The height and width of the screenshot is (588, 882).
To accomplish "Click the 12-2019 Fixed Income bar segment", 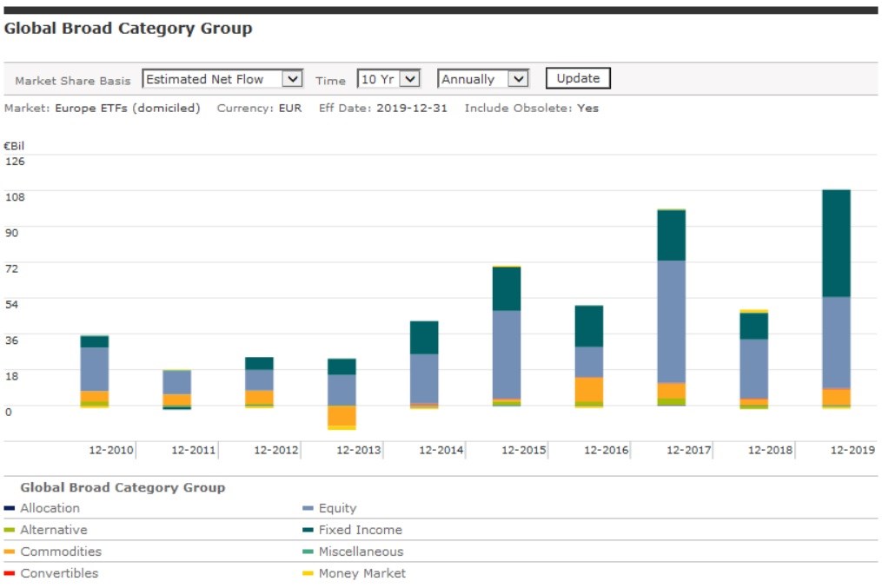I will click(x=836, y=243).
